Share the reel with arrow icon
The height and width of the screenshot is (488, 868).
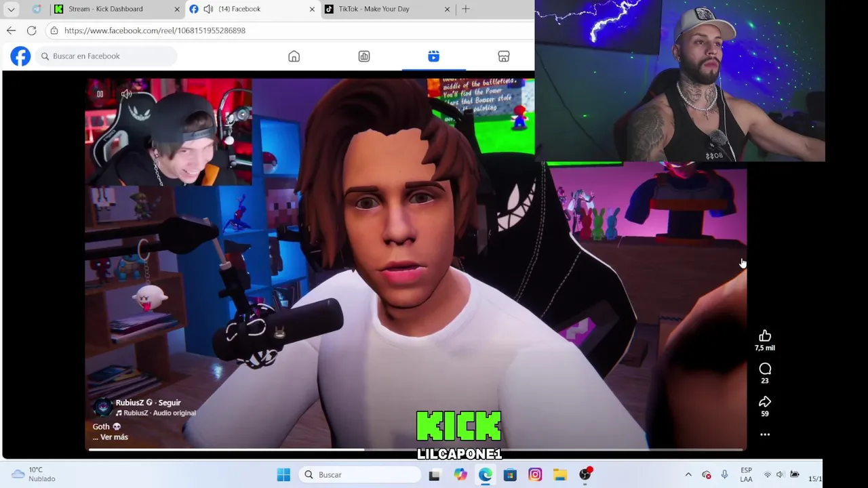click(765, 402)
